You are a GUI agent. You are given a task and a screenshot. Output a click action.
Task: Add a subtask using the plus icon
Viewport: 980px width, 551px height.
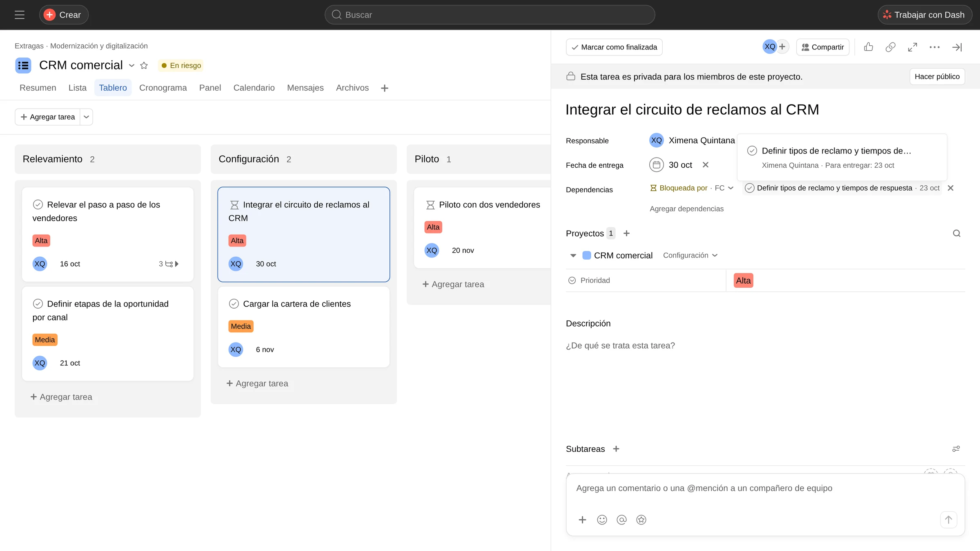[x=616, y=449]
